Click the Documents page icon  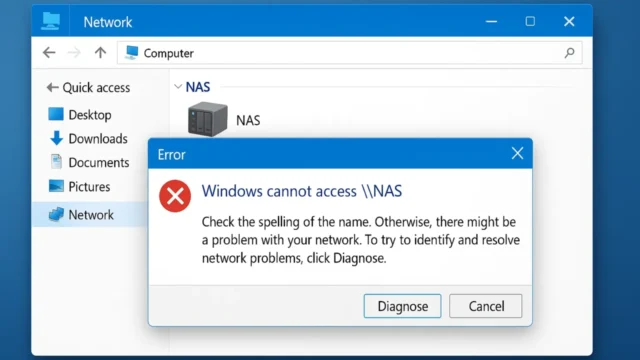pyautogui.click(x=56, y=162)
